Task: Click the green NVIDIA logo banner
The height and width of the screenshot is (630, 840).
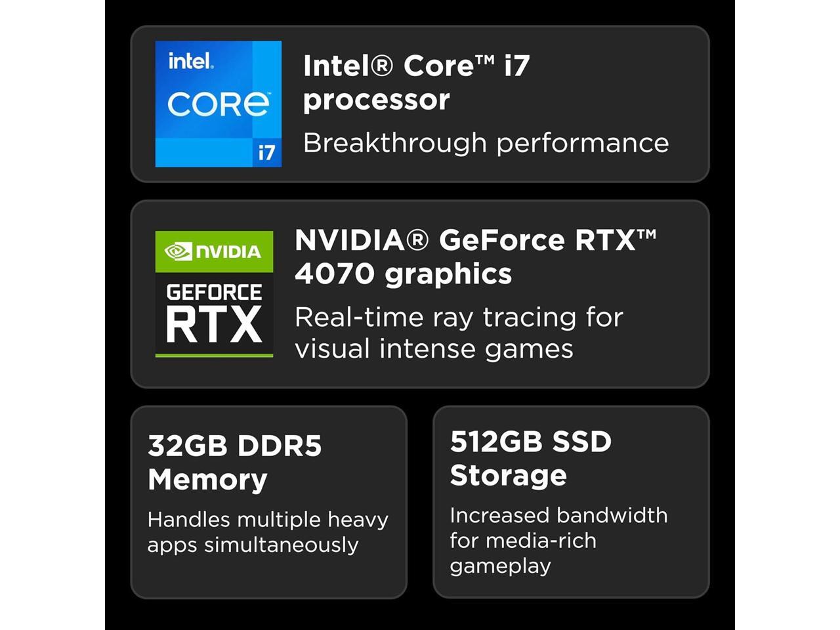Action: [x=214, y=251]
